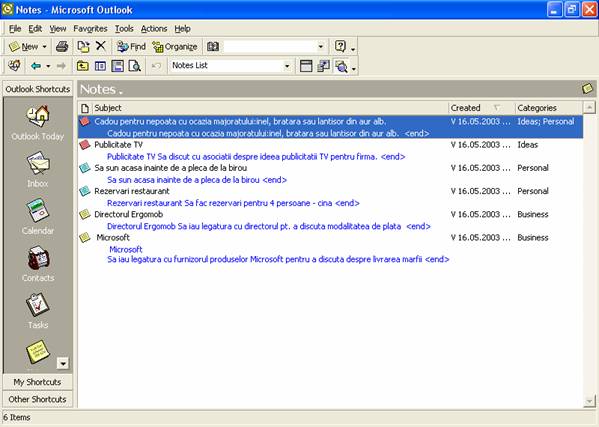The height and width of the screenshot is (427, 599).
Task: Click the Print icon in toolbar
Action: (62, 47)
